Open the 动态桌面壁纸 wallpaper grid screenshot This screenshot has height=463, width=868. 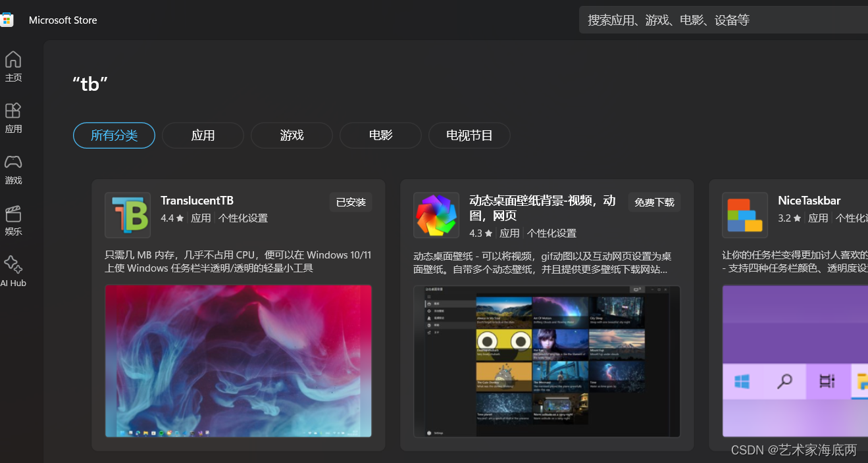point(547,361)
